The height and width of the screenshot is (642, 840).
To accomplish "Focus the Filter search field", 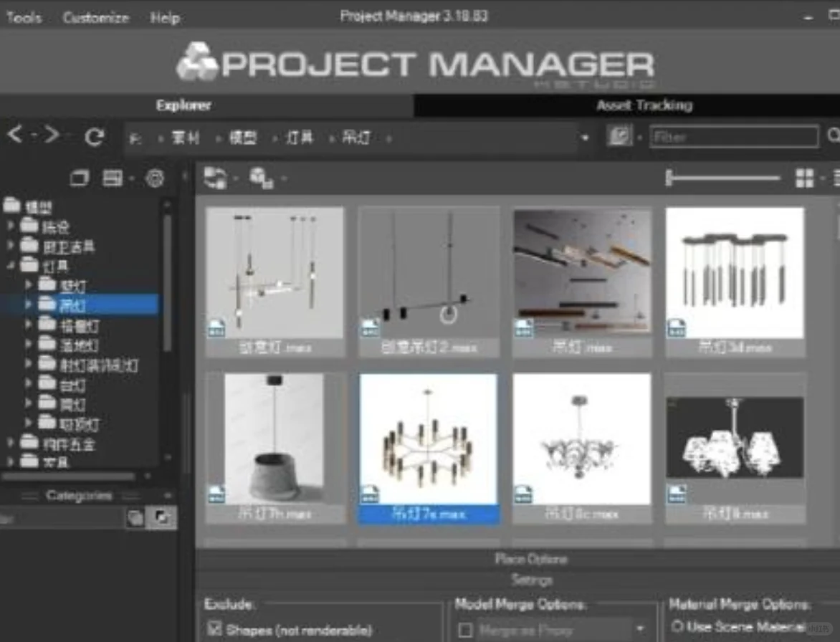I will pos(734,137).
